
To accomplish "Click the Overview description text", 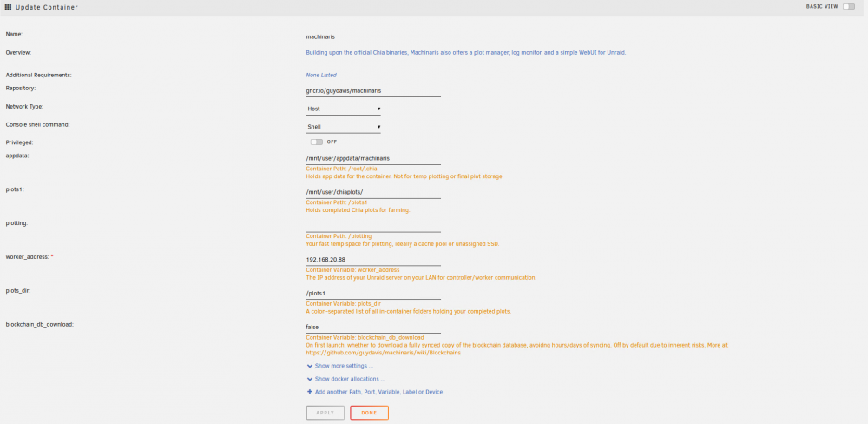I will pos(465,53).
